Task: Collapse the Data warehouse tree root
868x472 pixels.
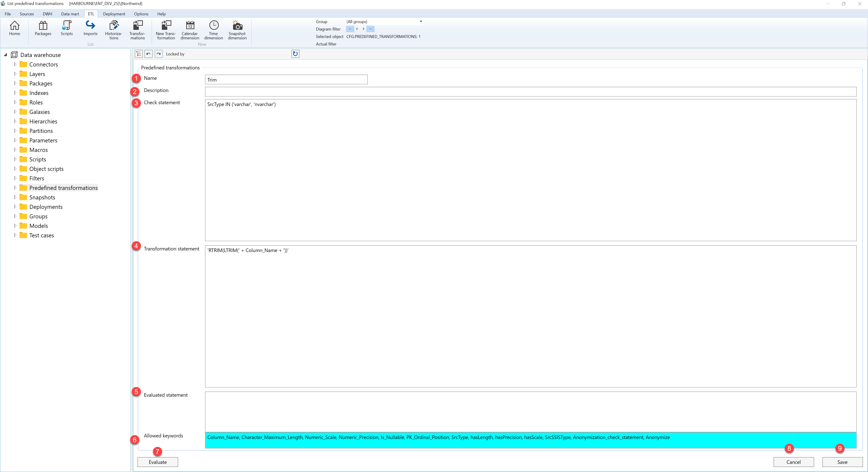Action: 5,55
